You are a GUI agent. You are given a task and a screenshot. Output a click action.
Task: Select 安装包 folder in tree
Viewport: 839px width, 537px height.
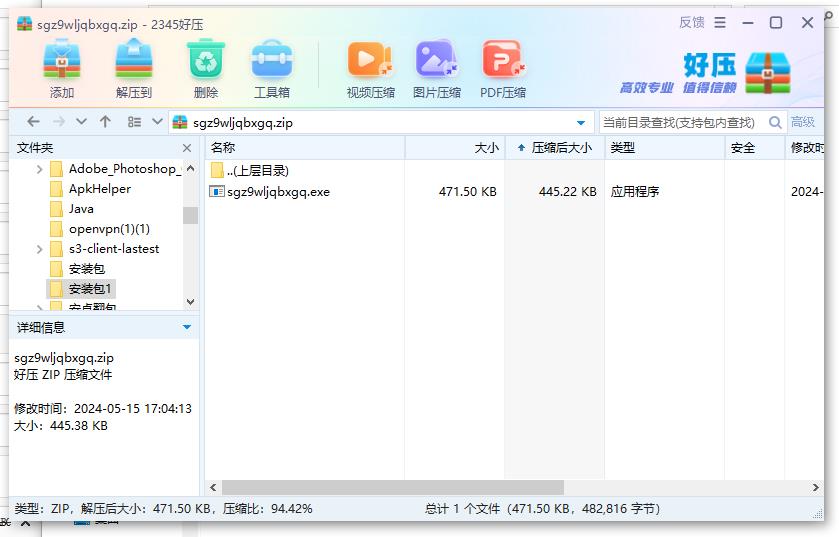pyautogui.click(x=87, y=269)
